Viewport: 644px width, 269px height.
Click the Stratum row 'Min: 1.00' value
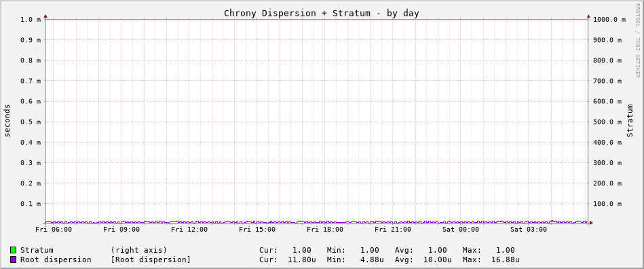coord(353,250)
